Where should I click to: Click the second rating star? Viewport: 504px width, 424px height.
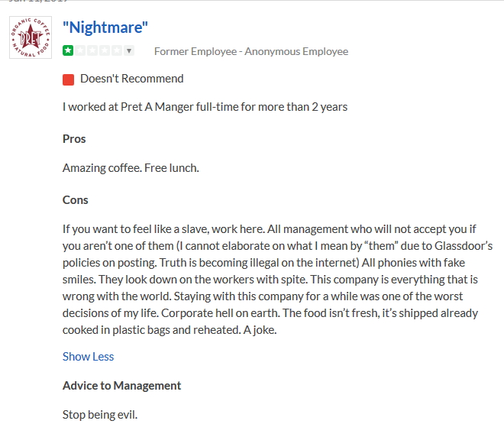(80, 51)
